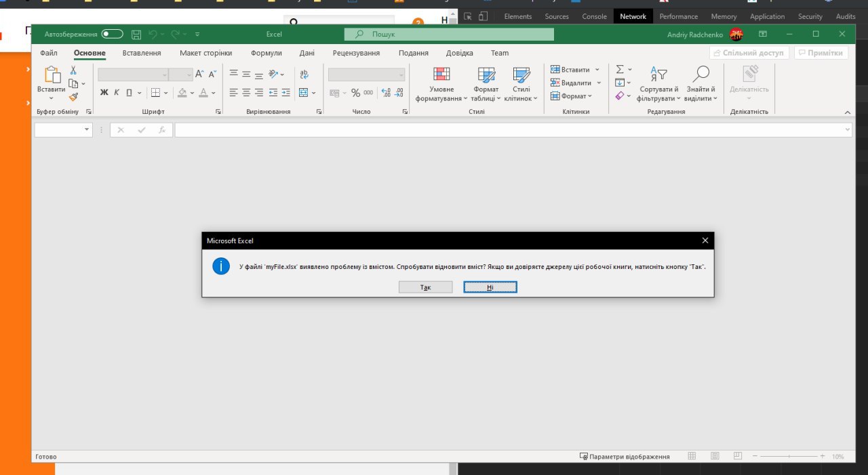Click the formula bar input field
Image resolution: width=868 pixels, height=475 pixels.
[513, 130]
